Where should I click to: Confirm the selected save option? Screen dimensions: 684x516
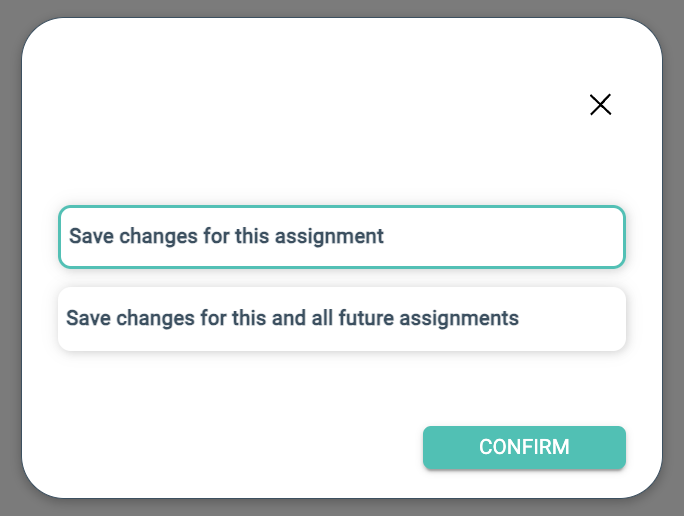[524, 447]
